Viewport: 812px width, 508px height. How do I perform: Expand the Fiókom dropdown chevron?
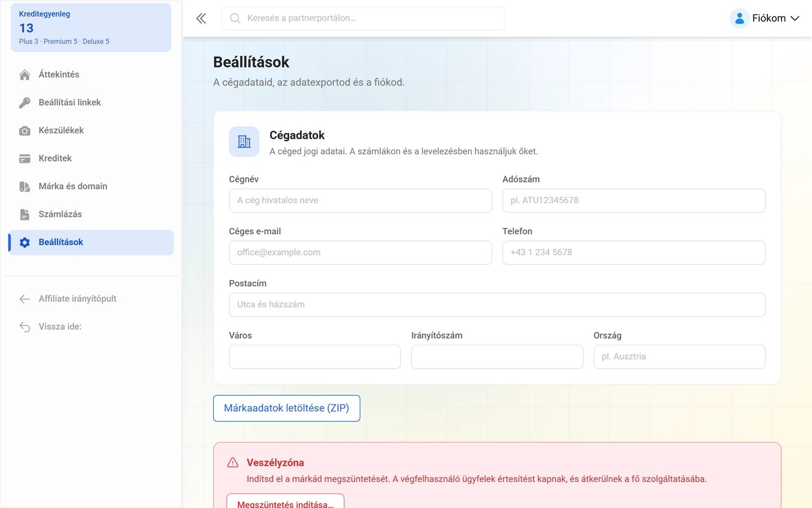click(x=795, y=19)
